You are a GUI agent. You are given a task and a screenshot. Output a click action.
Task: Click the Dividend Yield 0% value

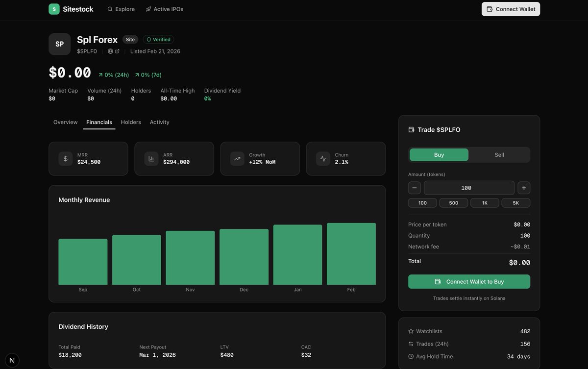coord(207,98)
